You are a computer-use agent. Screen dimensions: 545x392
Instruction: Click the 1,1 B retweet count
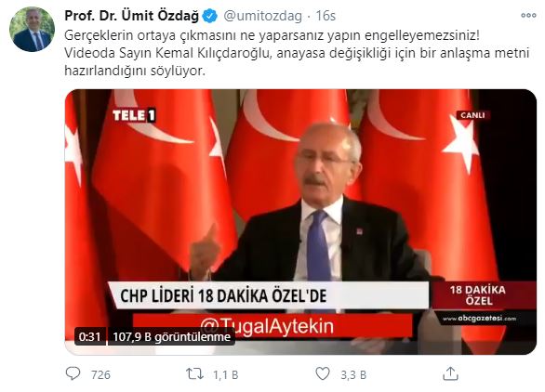tap(226, 374)
